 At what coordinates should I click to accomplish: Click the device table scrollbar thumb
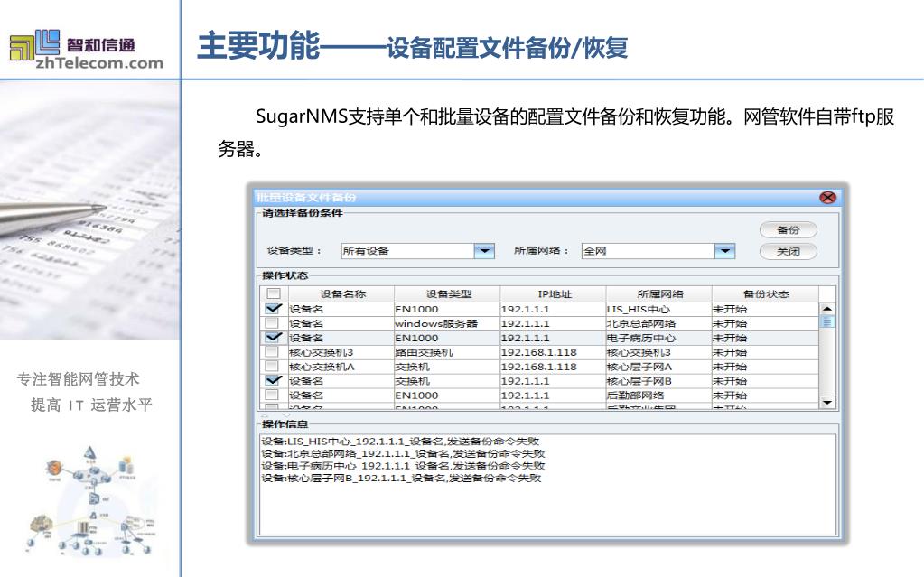pos(826,321)
